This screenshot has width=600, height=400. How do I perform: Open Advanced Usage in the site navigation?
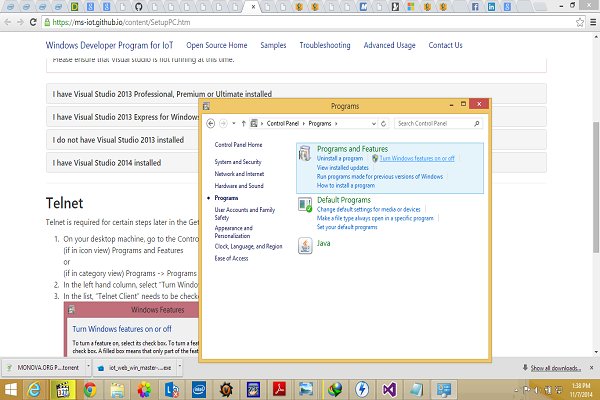pos(390,45)
